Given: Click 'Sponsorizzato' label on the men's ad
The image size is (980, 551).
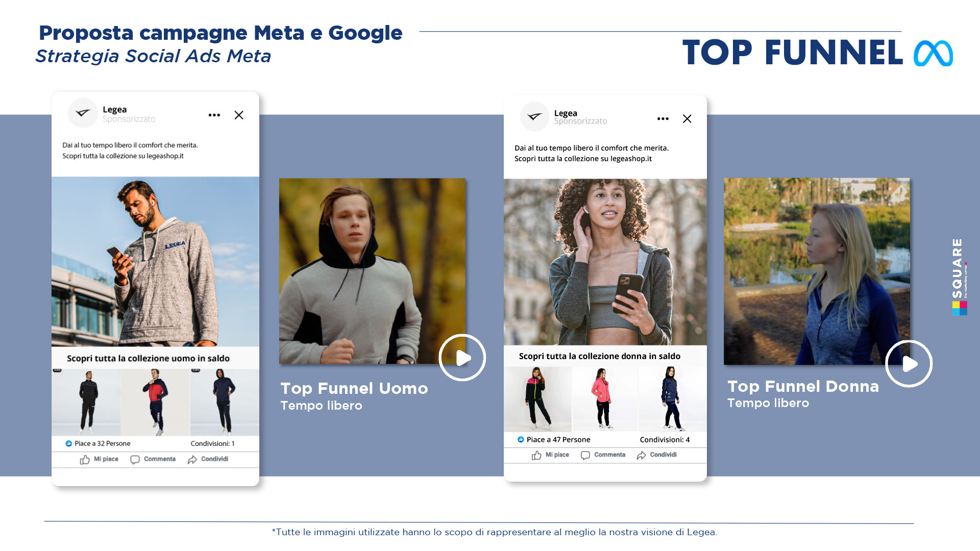Looking at the screenshot, I should pyautogui.click(x=129, y=119).
